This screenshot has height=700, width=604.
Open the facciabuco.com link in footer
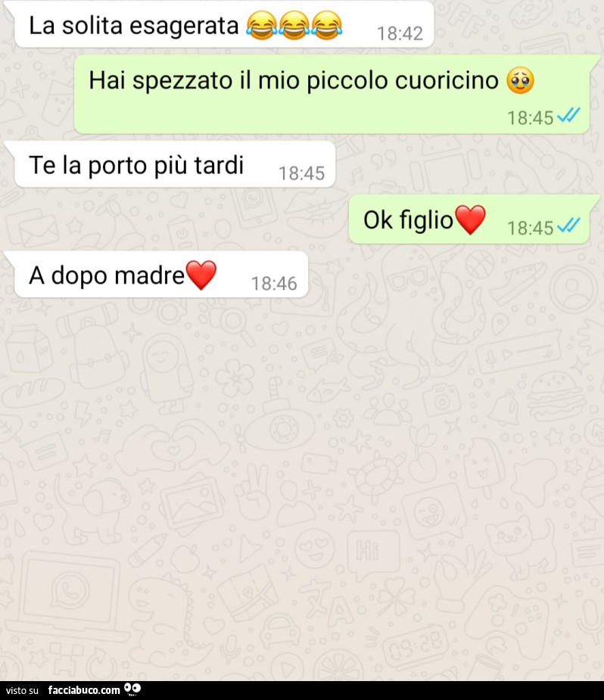tap(84, 690)
